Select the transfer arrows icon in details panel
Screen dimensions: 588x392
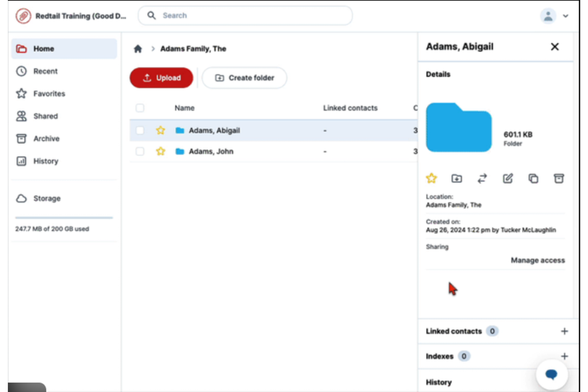coord(482,179)
